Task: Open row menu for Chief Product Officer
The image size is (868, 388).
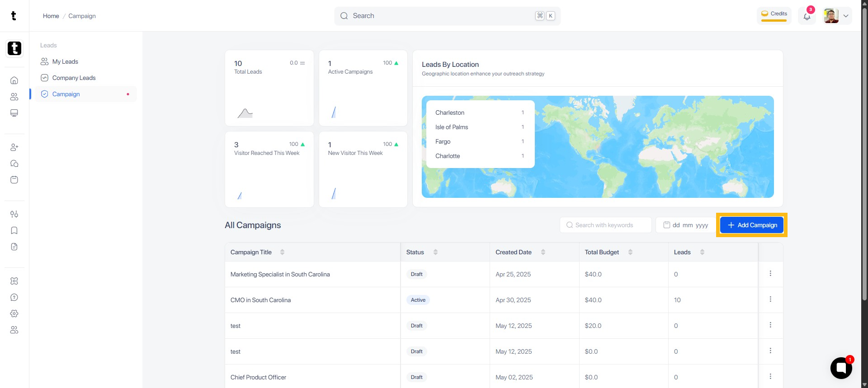Action: pyautogui.click(x=770, y=376)
